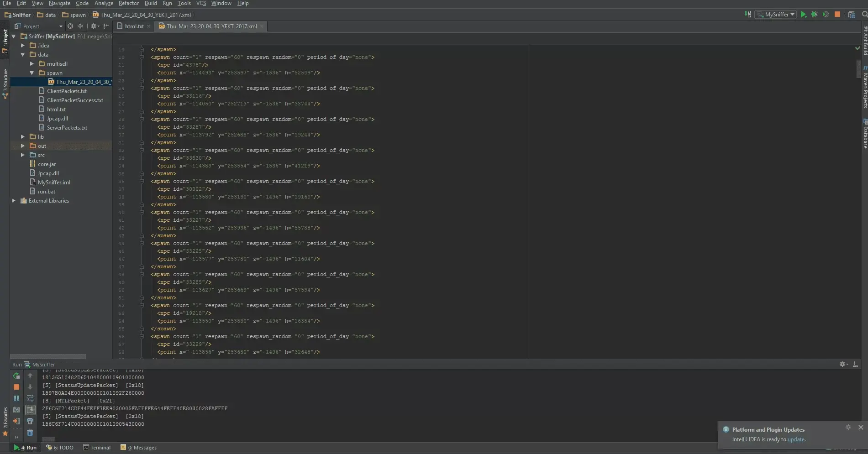This screenshot has height=454, width=868.
Task: Open the Terminal tool window
Action: click(x=97, y=448)
